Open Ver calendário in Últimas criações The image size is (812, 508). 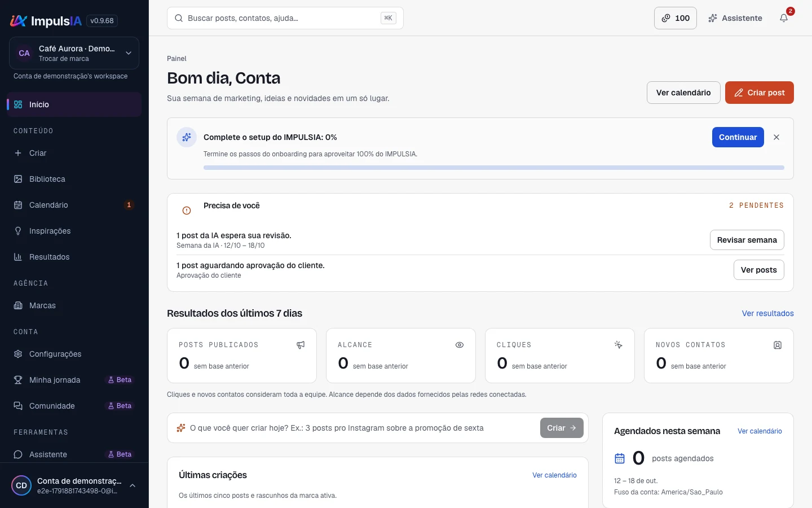tap(554, 475)
